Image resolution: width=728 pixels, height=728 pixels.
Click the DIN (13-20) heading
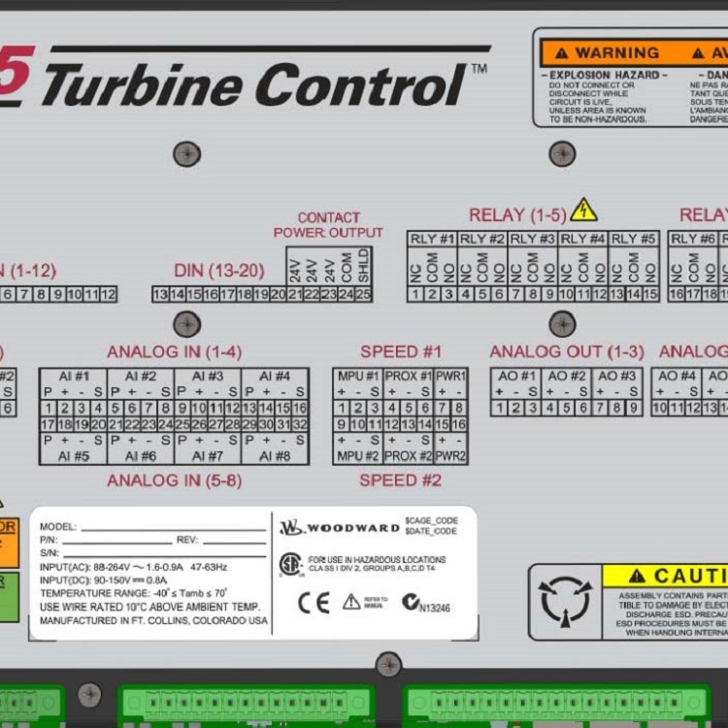(x=218, y=270)
